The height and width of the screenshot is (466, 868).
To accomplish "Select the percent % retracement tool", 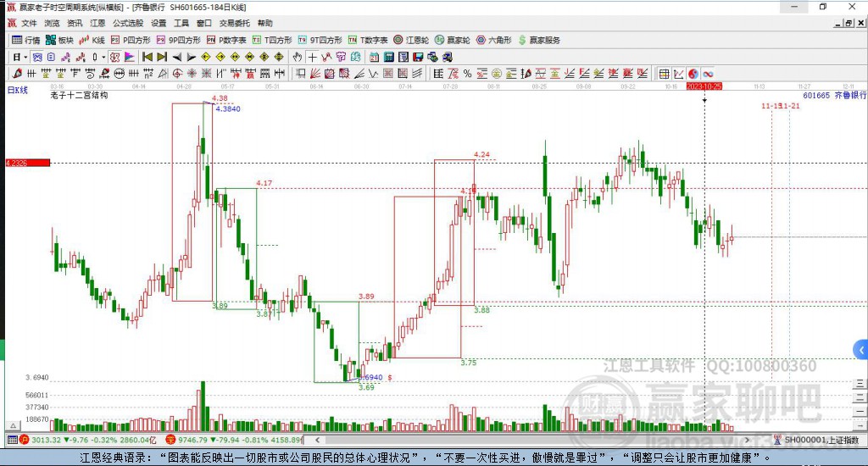I will [x=467, y=74].
